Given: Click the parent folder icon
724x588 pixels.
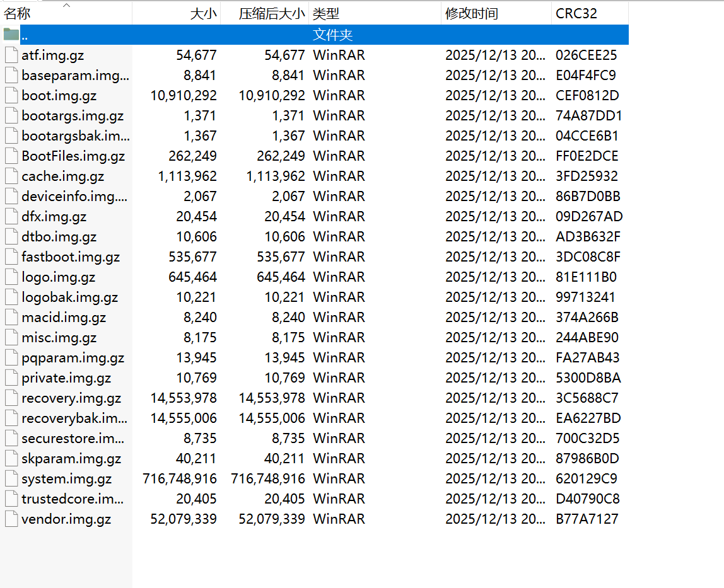Looking at the screenshot, I should click(x=11, y=35).
